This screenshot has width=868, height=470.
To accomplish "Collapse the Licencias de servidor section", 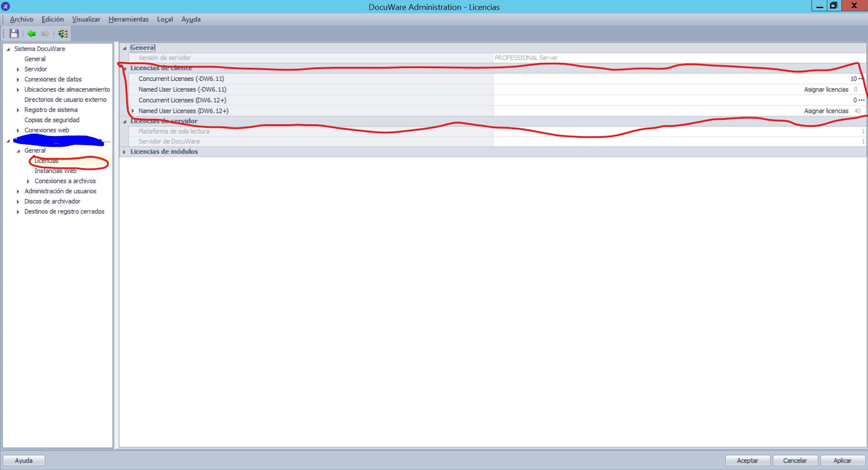I will pos(124,121).
